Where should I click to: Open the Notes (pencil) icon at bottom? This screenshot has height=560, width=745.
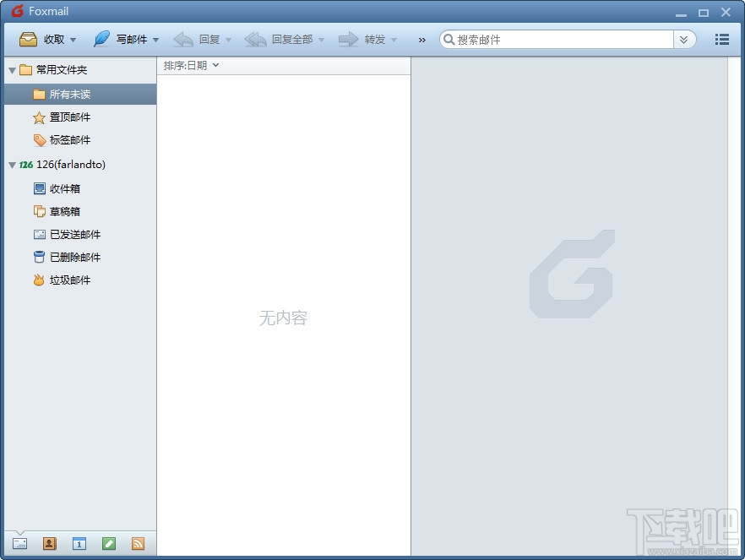(109, 543)
